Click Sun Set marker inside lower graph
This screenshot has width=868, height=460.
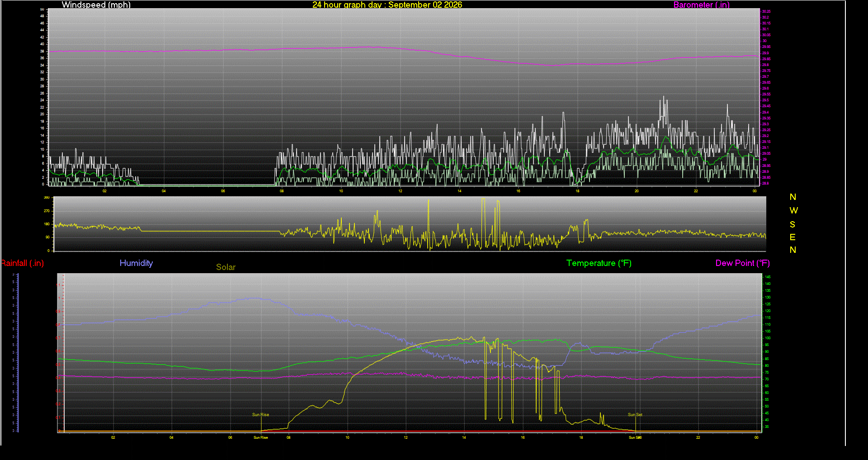(x=635, y=415)
